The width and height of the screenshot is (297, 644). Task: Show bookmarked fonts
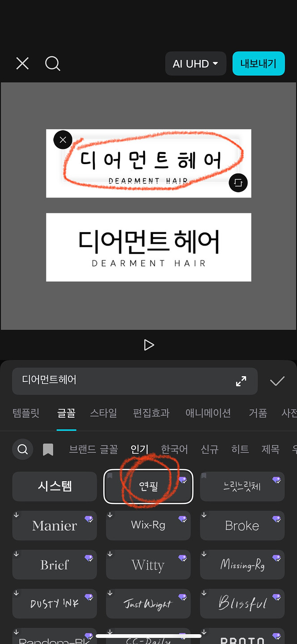pyautogui.click(x=48, y=449)
